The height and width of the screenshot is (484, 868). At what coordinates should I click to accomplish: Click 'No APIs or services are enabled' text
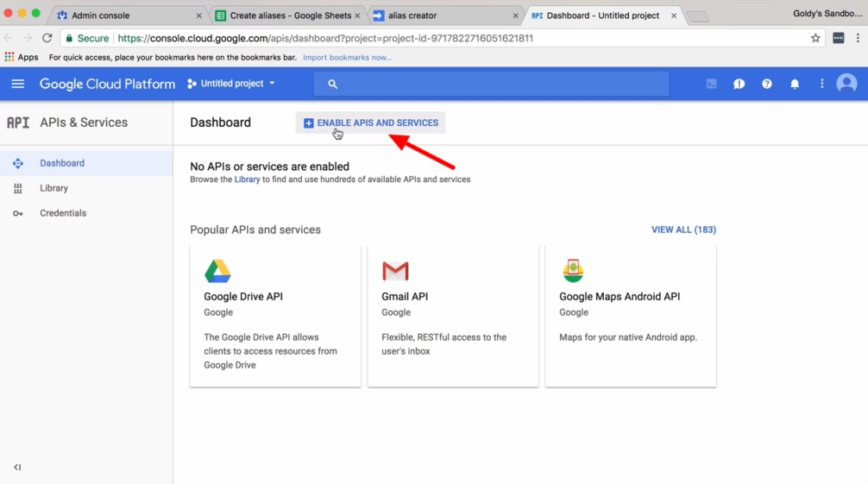pos(269,167)
